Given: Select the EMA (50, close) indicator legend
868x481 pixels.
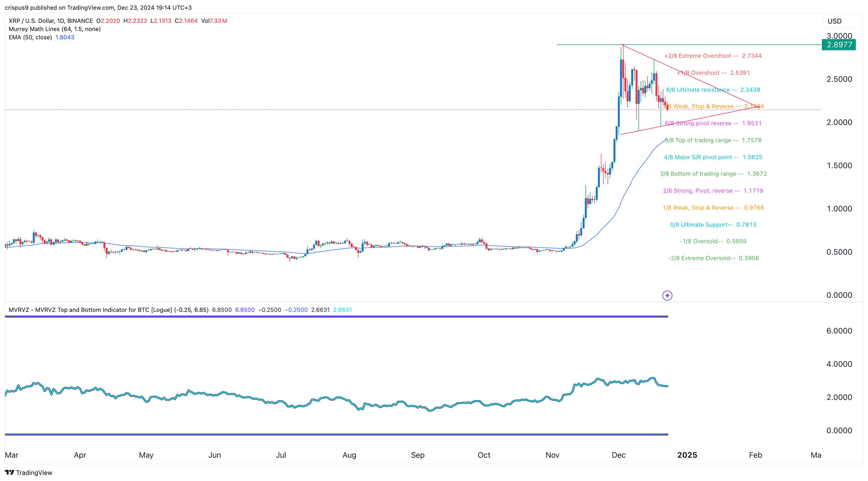Looking at the screenshot, I should coord(30,37).
